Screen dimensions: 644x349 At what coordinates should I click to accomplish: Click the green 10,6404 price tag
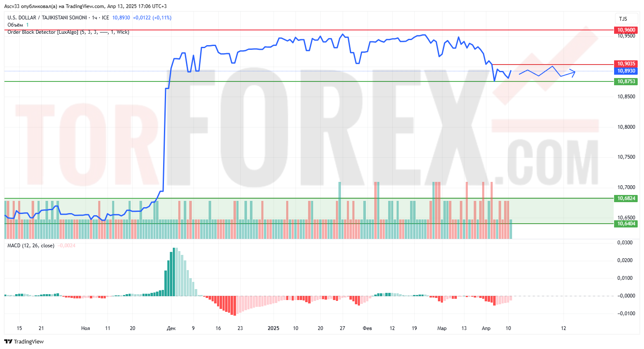coord(626,224)
